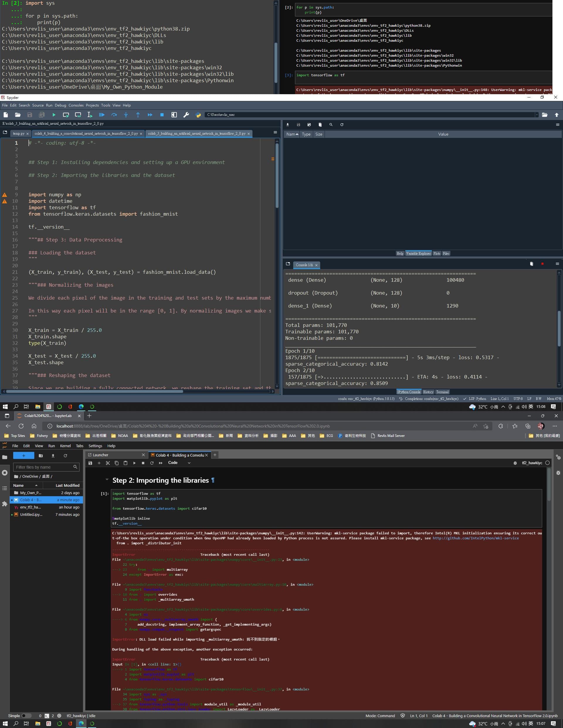Viewport: 563px width, 728px height.
Task: Open JupyterLab Kernel menu
Action: (x=65, y=446)
